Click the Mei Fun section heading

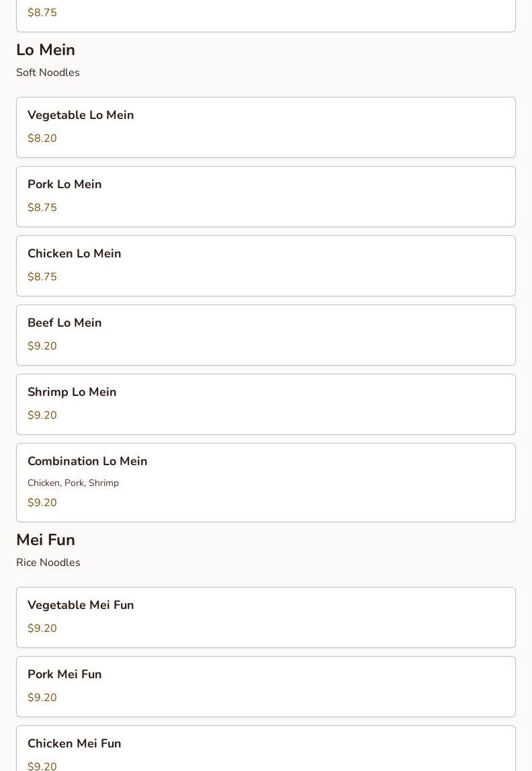(46, 540)
